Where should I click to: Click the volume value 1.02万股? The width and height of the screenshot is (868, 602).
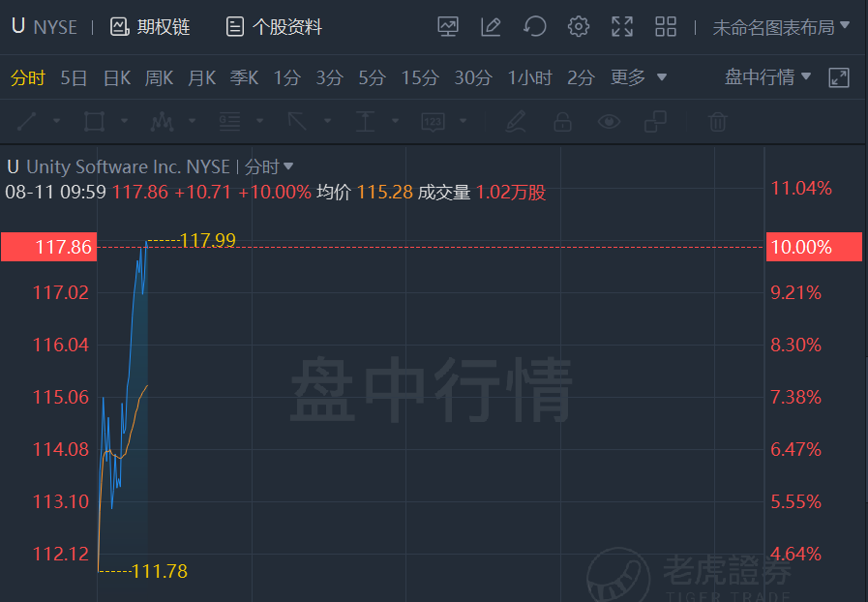[x=511, y=193]
